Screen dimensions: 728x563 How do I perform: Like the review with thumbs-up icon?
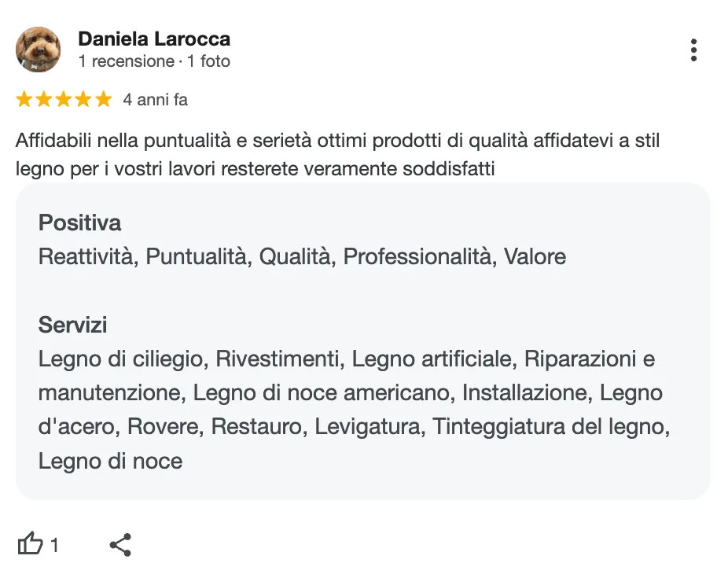point(30,543)
